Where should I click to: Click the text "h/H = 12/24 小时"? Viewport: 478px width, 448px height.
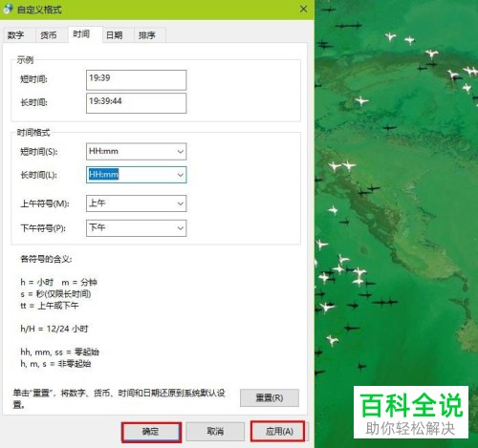tap(54, 329)
